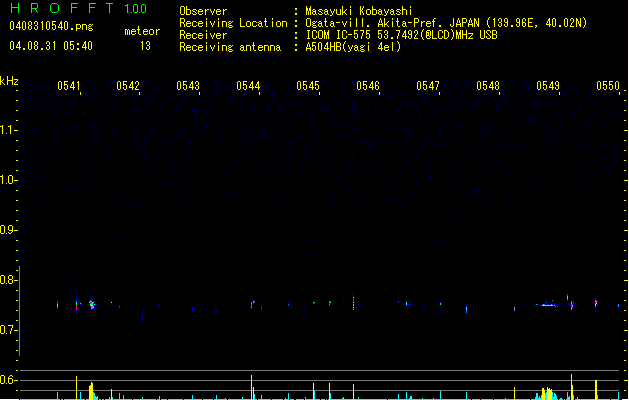Click the 0545 time marker

tap(308, 86)
